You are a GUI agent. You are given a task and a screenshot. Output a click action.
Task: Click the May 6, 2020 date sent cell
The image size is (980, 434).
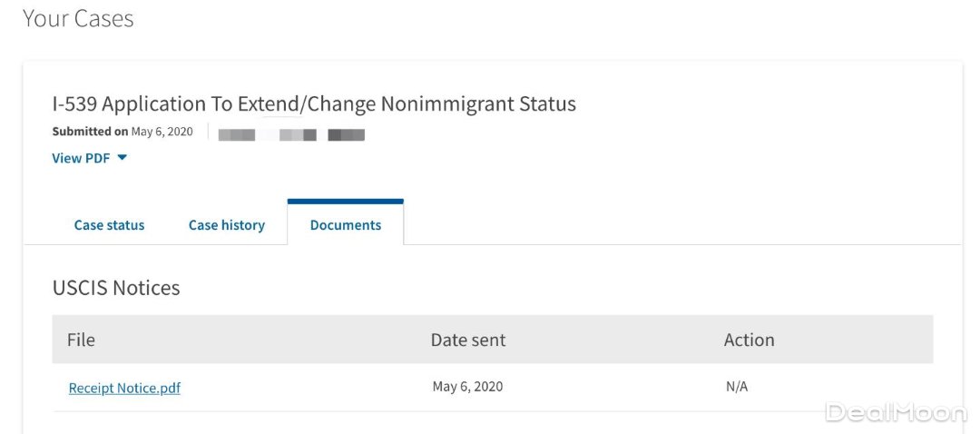tap(467, 387)
